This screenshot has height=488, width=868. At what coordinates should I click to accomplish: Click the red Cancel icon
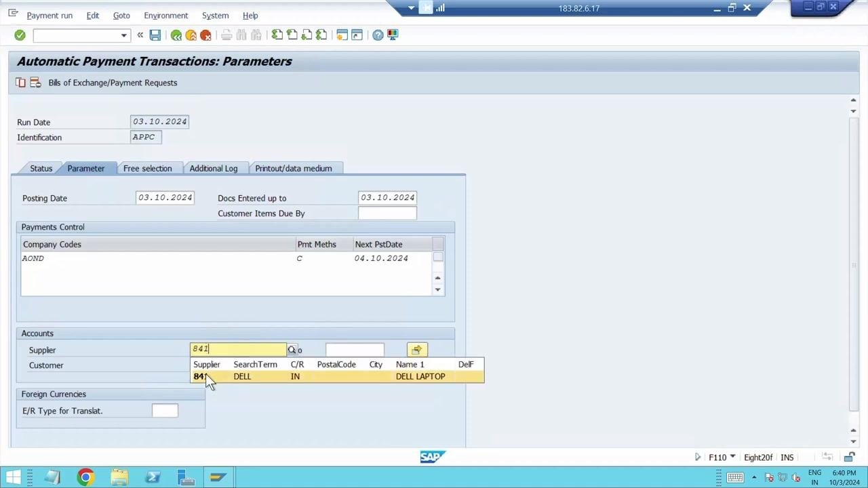(206, 35)
